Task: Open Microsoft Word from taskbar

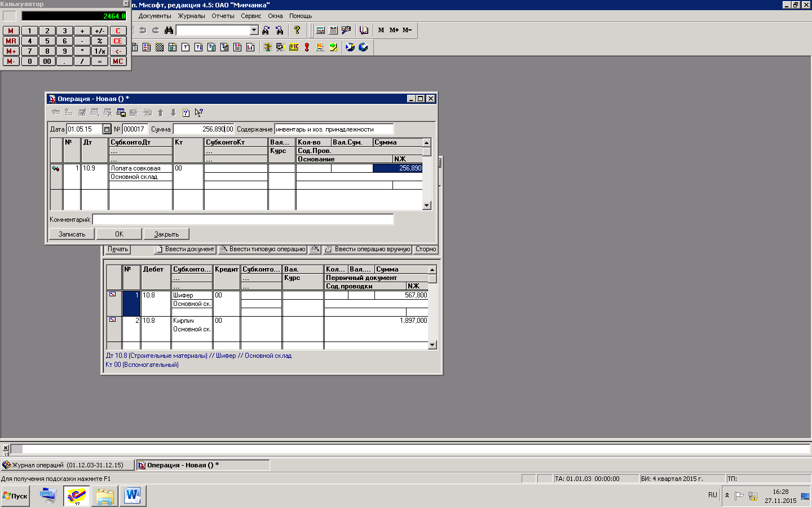Action: 133,496
